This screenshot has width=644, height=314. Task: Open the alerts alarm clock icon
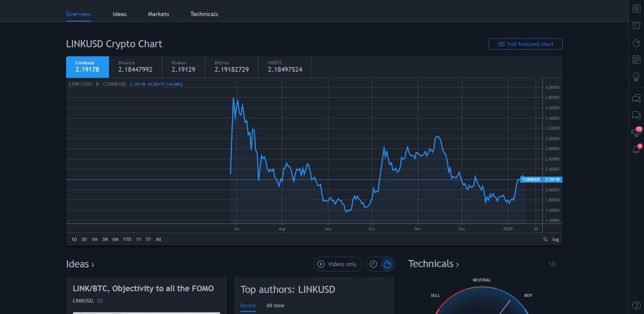pos(636,25)
